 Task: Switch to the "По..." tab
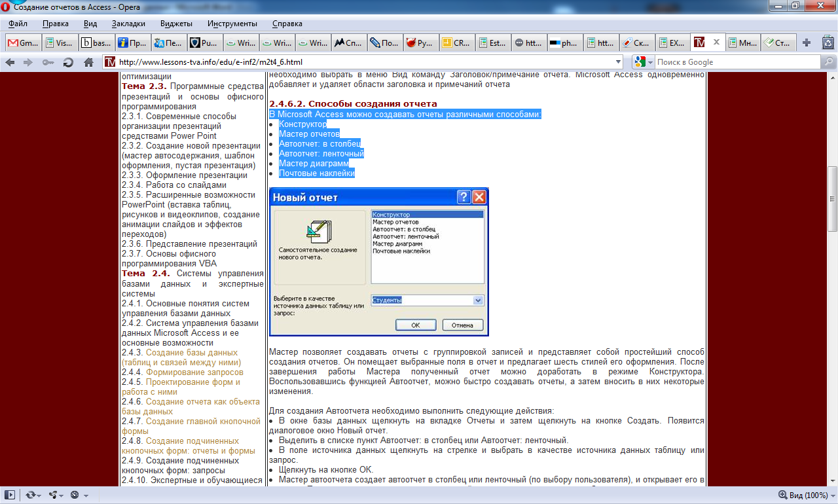pos(384,43)
